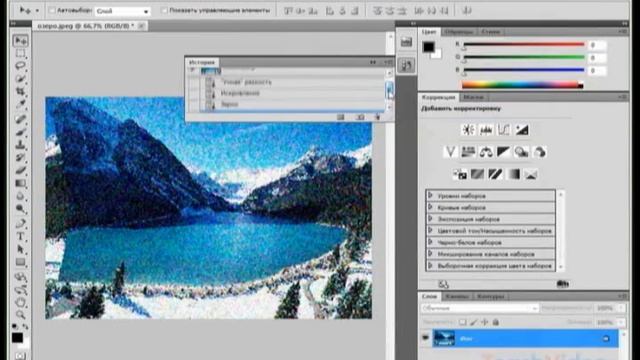
Task: Select the Gradient tool
Action: pyautogui.click(x=20, y=183)
